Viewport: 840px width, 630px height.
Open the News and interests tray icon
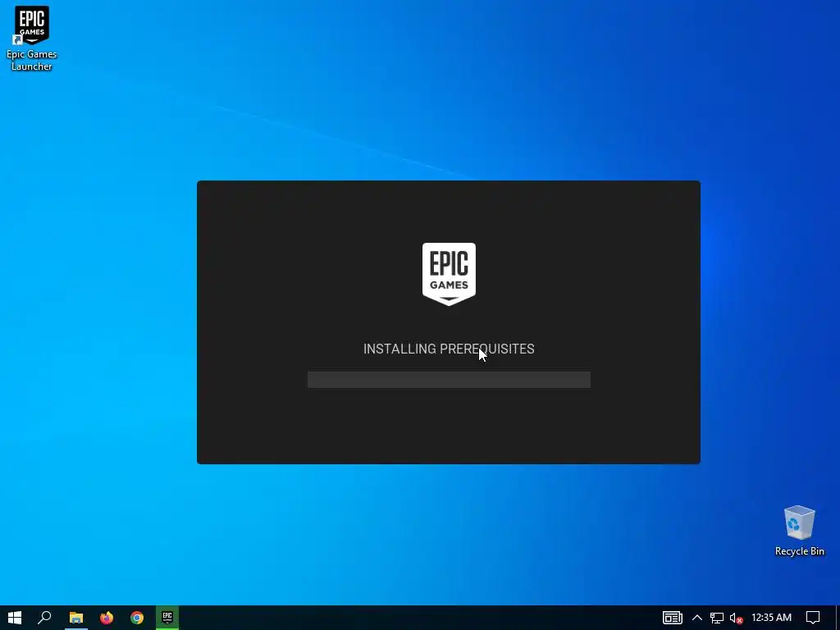(673, 618)
